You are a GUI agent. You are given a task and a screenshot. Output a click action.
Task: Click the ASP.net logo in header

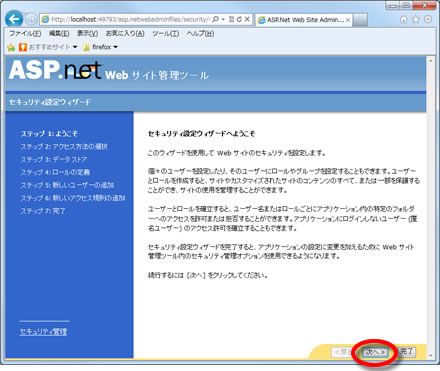coord(55,70)
